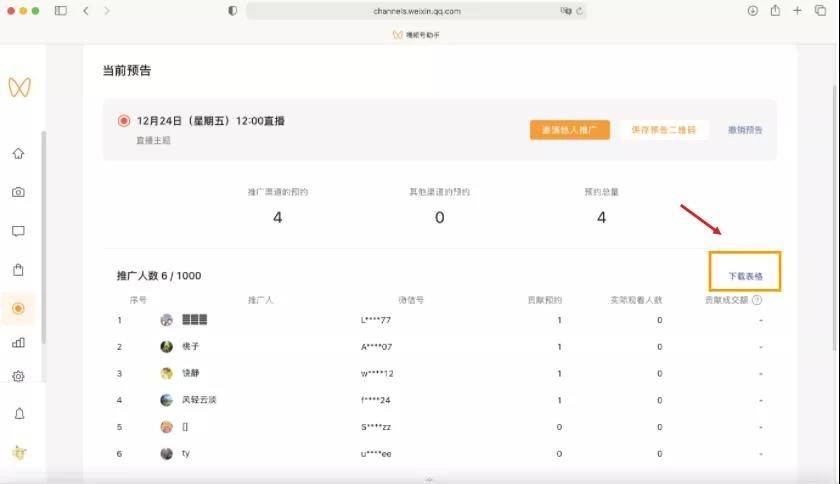Click the 下载表格 download link
The height and width of the screenshot is (484, 840).
(x=745, y=276)
